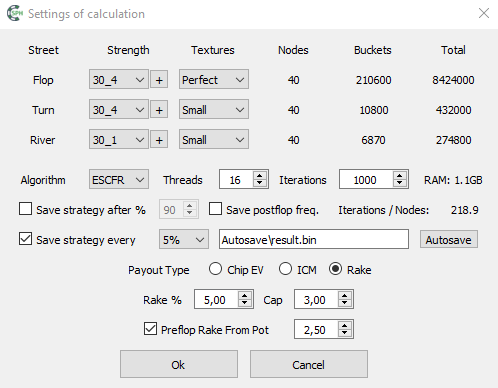Toggle Save postflop freq. checkbox
Viewport: 498px width, 388px height.
point(215,209)
